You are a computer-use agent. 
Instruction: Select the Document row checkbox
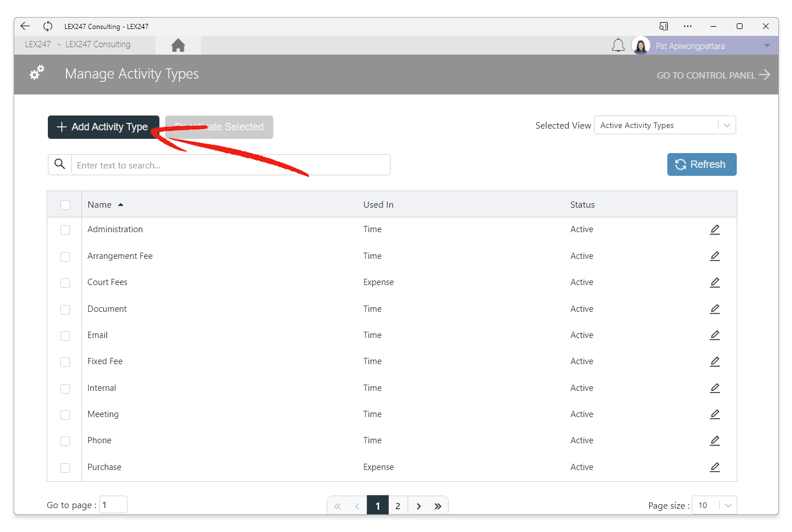click(65, 310)
